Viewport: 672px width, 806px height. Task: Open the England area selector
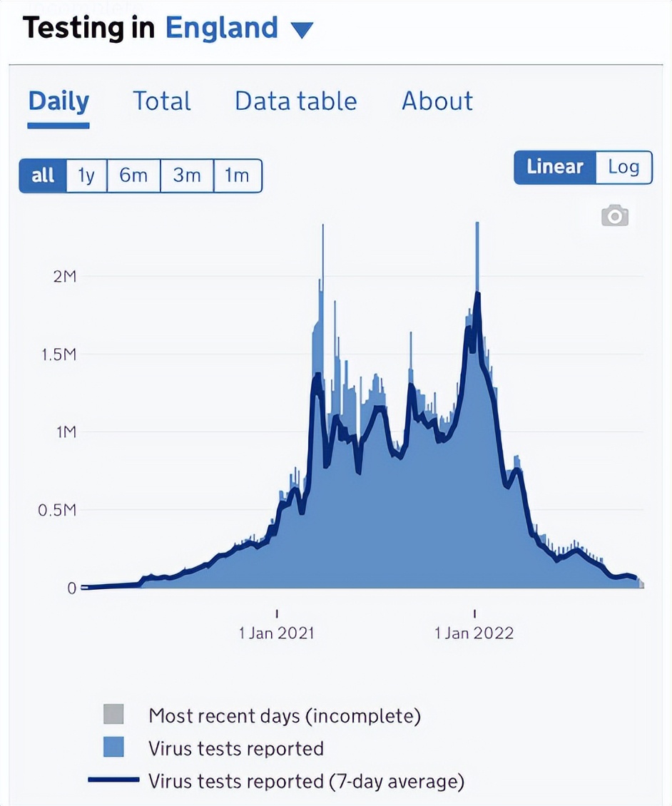click(221, 29)
